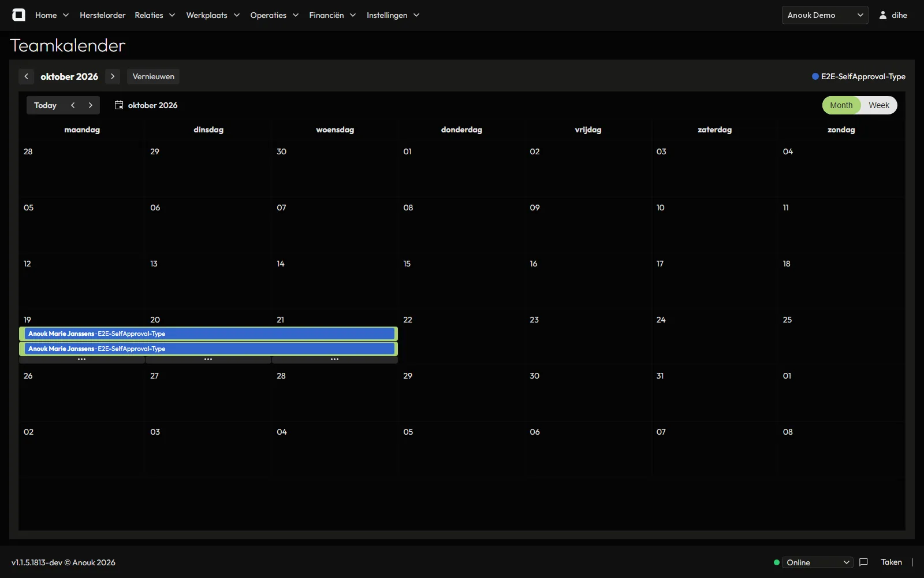Viewport: 924px width, 578px height.
Task: Click the green Online status dot
Action: [x=777, y=562]
